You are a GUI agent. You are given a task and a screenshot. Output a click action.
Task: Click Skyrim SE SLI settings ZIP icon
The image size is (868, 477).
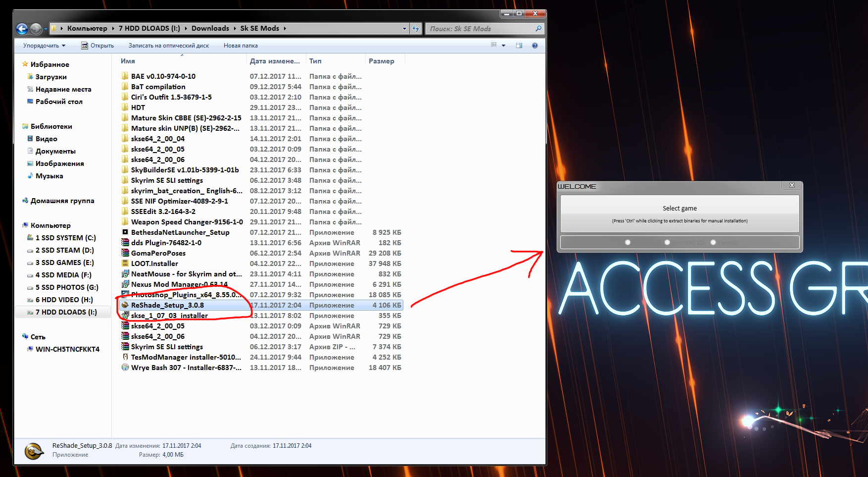pyautogui.click(x=125, y=347)
